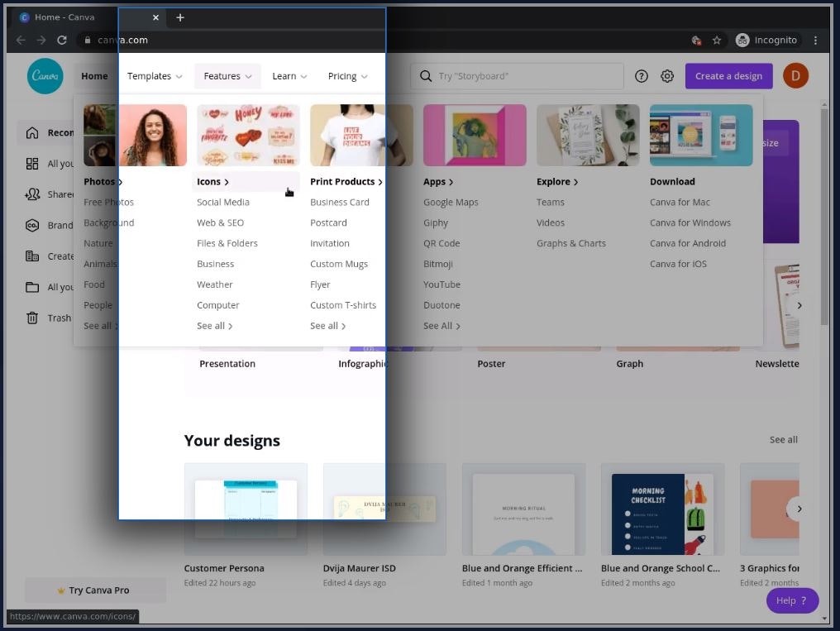Click the All your folders icon
This screenshot has height=631, width=840.
click(x=32, y=287)
